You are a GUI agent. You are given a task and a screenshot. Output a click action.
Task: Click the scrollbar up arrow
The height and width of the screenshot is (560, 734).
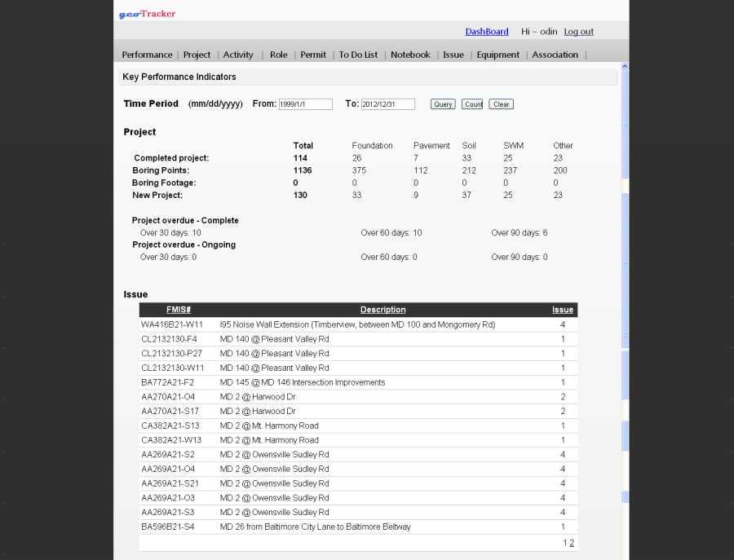(625, 67)
